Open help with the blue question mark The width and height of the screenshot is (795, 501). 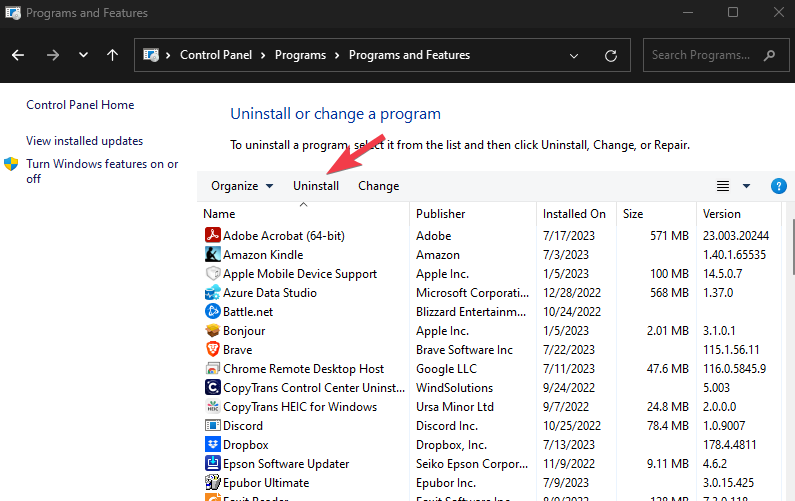coord(778,186)
